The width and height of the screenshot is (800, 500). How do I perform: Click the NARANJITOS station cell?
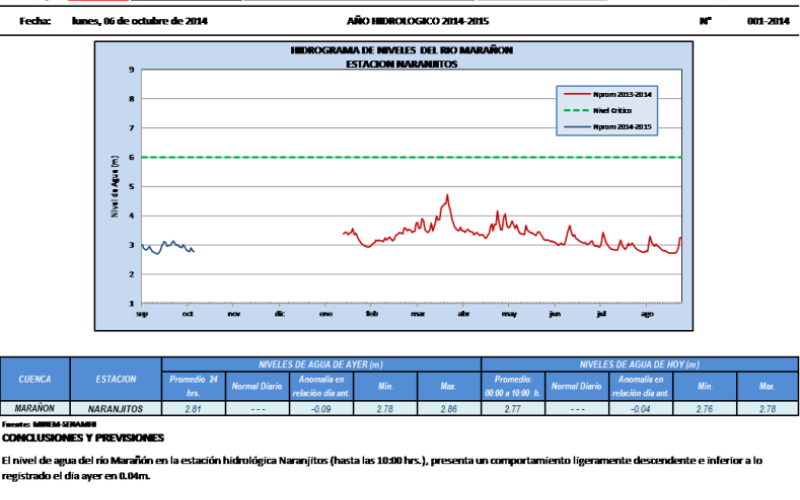(x=116, y=408)
